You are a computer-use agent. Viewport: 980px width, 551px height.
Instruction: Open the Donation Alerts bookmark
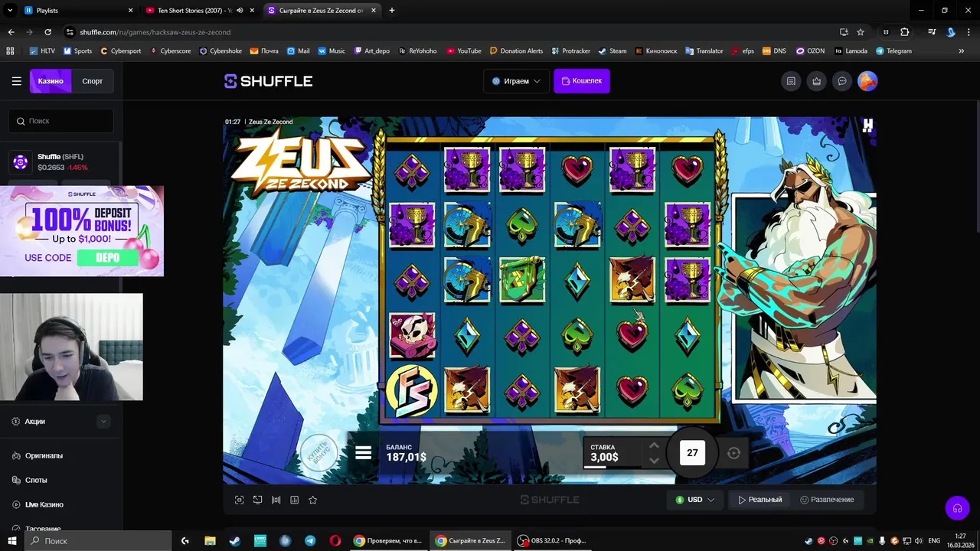(x=516, y=51)
